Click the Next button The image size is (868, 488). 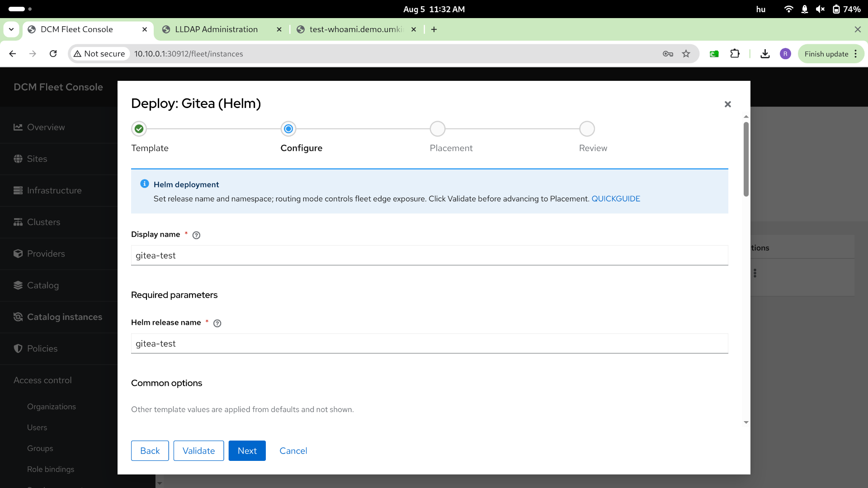[247, 450]
